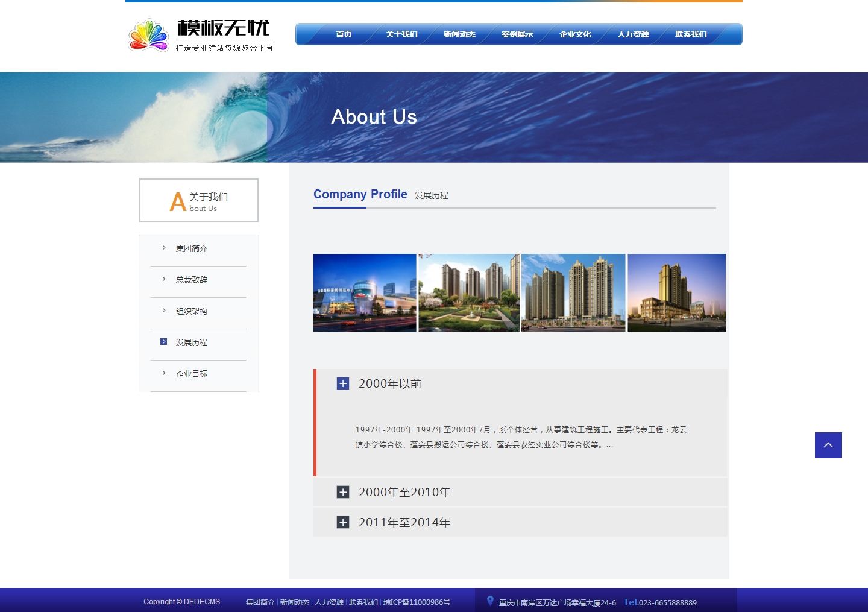Open the golden tower dusk thumbnail
Viewport: 868px width, 612px height.
pyautogui.click(x=676, y=292)
